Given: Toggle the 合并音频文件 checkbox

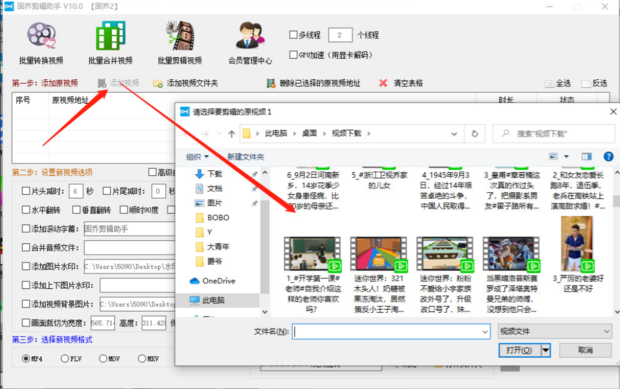Looking at the screenshot, I should [26, 247].
